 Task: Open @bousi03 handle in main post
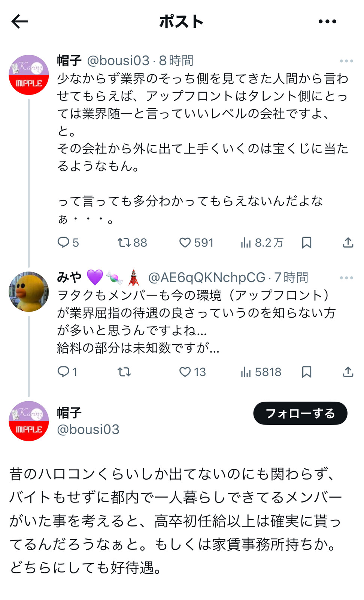pyautogui.click(x=88, y=429)
